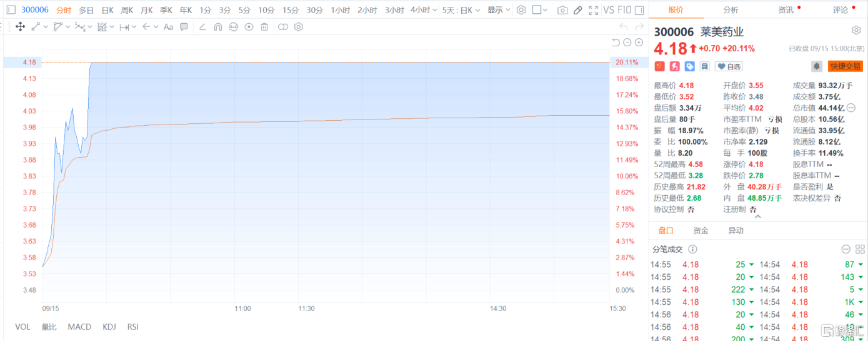This screenshot has height=341, width=868.
Task: Collapse quote details chevron
Action: click(x=758, y=216)
